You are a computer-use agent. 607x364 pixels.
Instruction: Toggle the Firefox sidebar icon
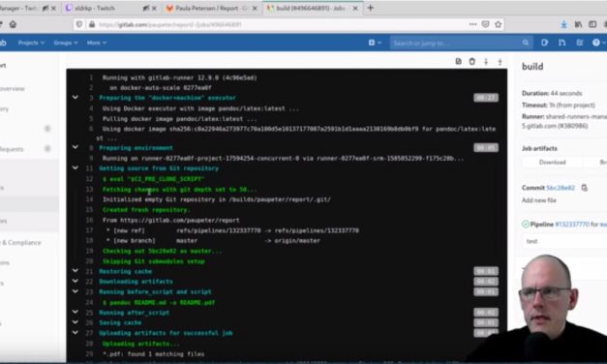click(592, 24)
